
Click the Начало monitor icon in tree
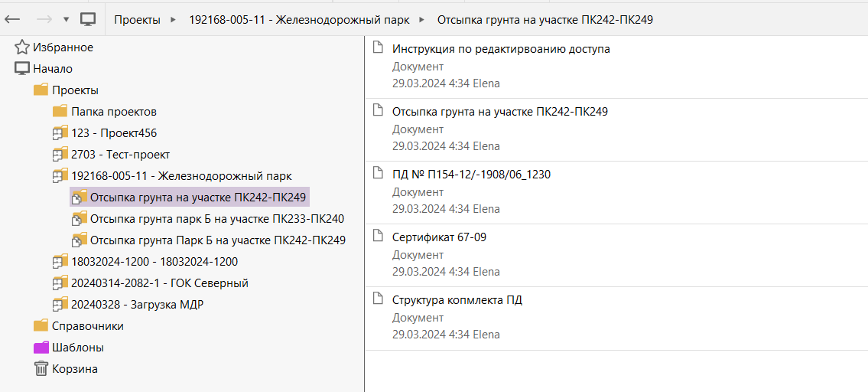21,69
